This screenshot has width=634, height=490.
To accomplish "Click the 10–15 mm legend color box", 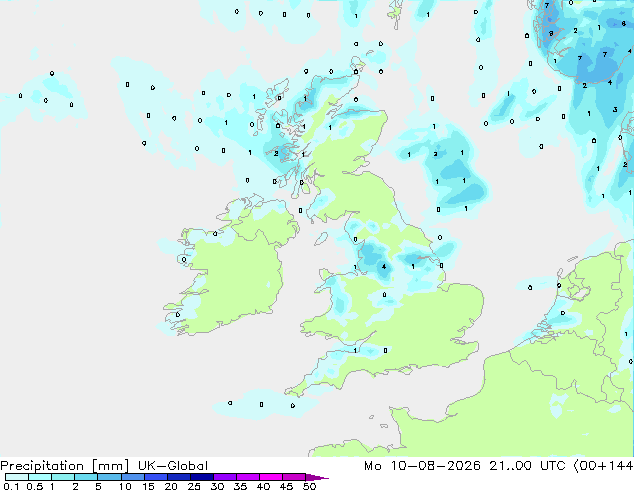I will pyautogui.click(x=132, y=477).
